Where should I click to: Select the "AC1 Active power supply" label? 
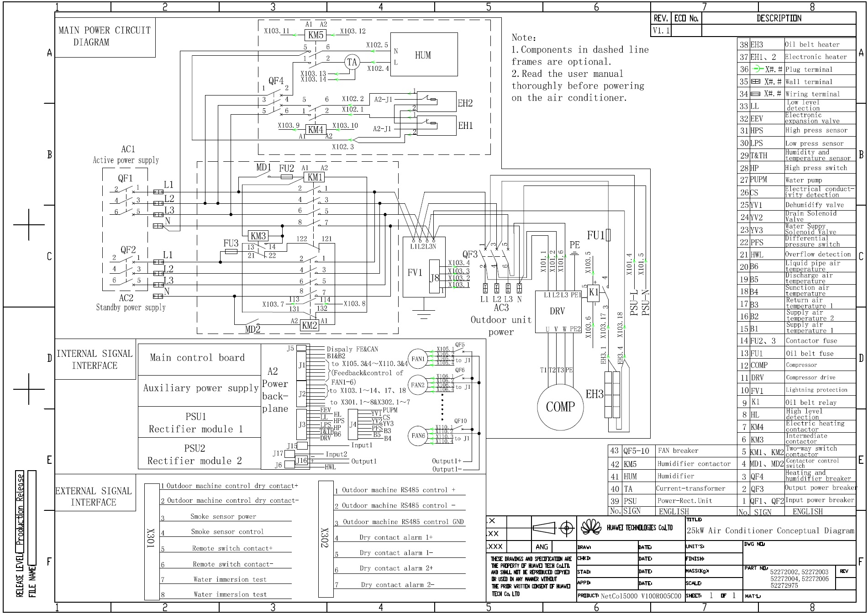(126, 154)
